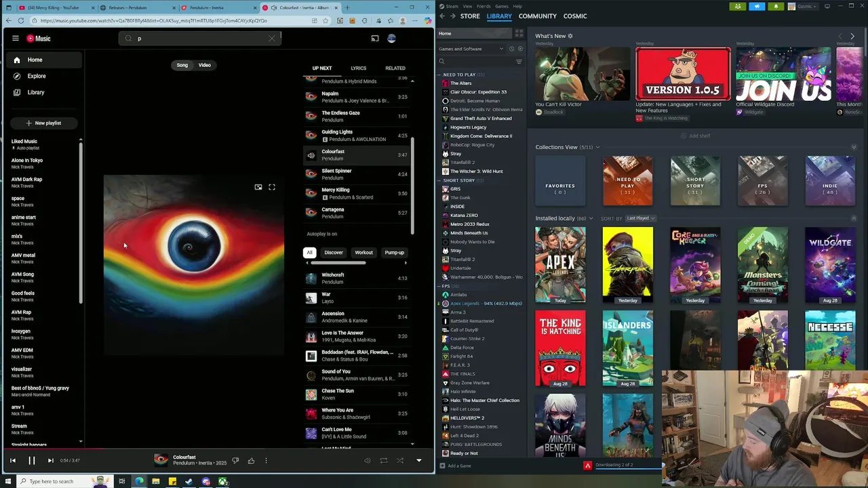Open Steam from the Windows taskbar
868x488 pixels.
click(x=189, y=481)
